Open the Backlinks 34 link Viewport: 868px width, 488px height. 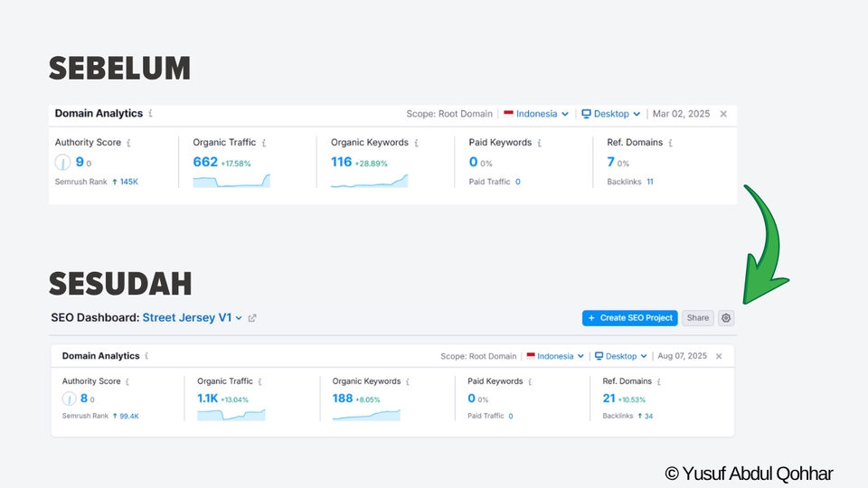coord(648,417)
